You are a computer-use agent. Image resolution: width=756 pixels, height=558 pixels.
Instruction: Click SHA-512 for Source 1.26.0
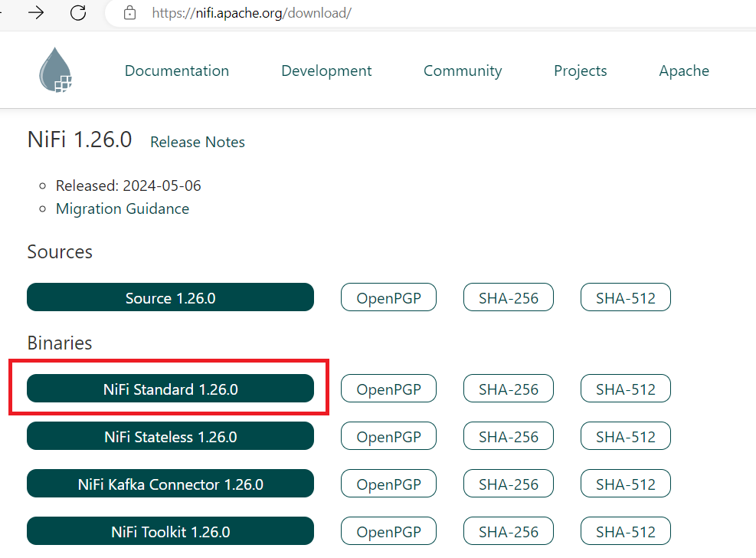625,297
